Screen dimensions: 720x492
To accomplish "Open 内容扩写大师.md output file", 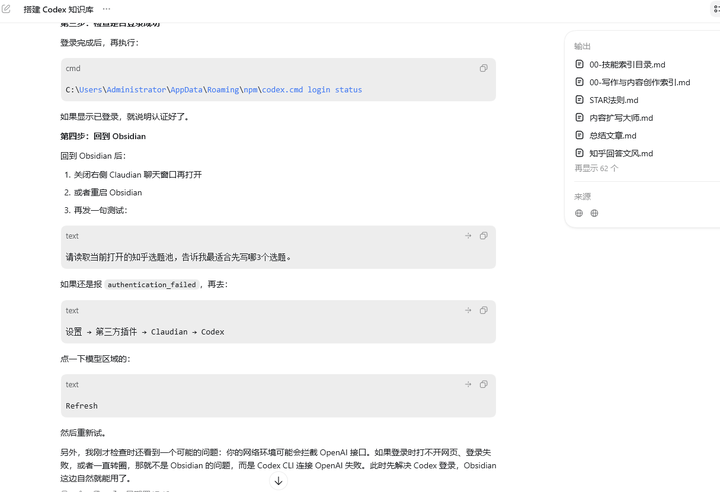I will point(614,118).
